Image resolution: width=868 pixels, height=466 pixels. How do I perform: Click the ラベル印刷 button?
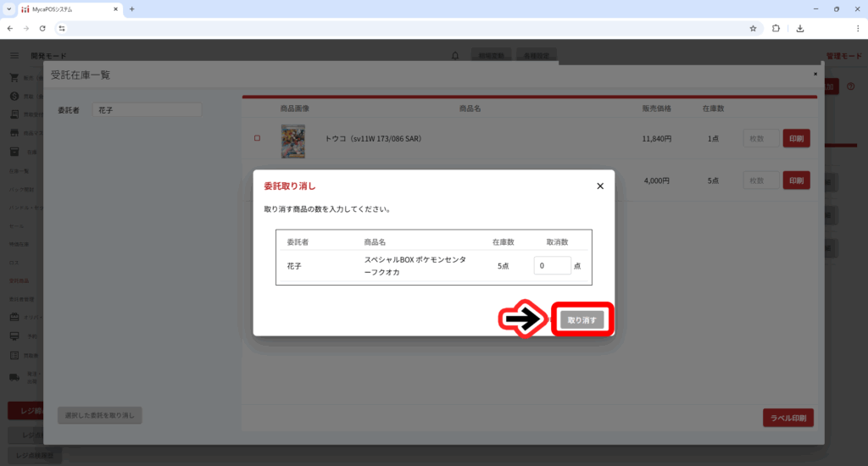[x=788, y=418]
